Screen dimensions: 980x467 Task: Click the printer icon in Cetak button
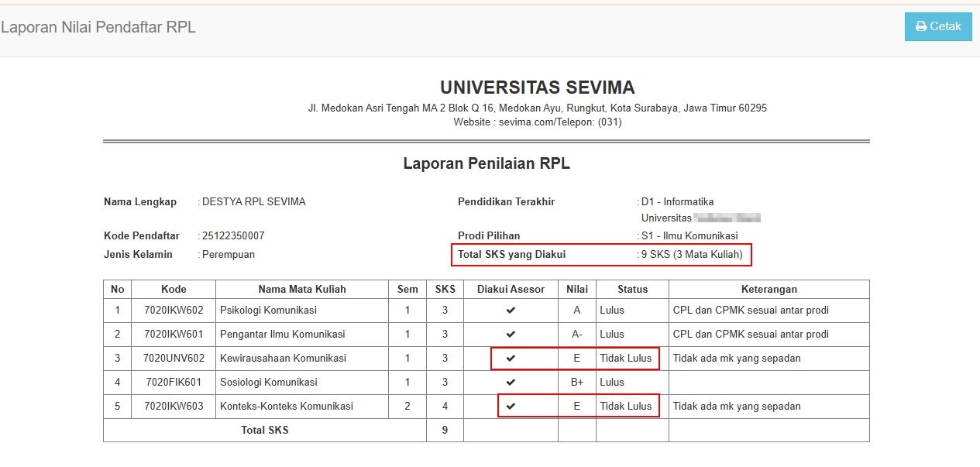click(921, 26)
